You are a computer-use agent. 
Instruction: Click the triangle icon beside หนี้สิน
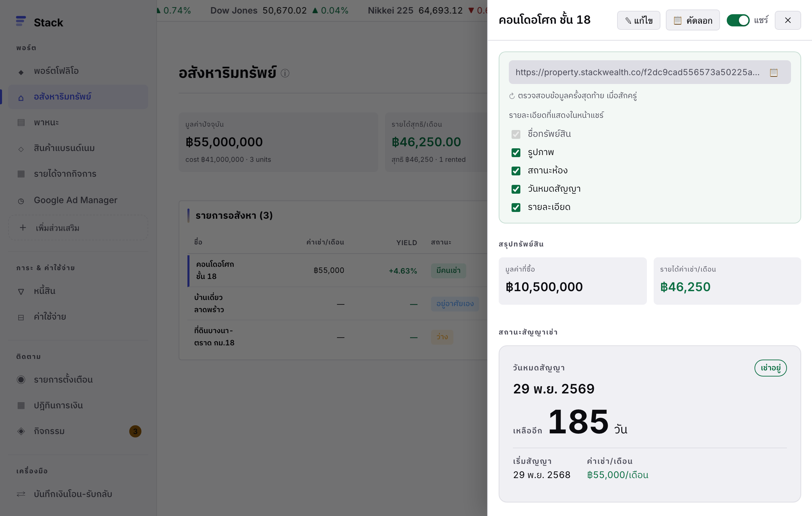21,292
